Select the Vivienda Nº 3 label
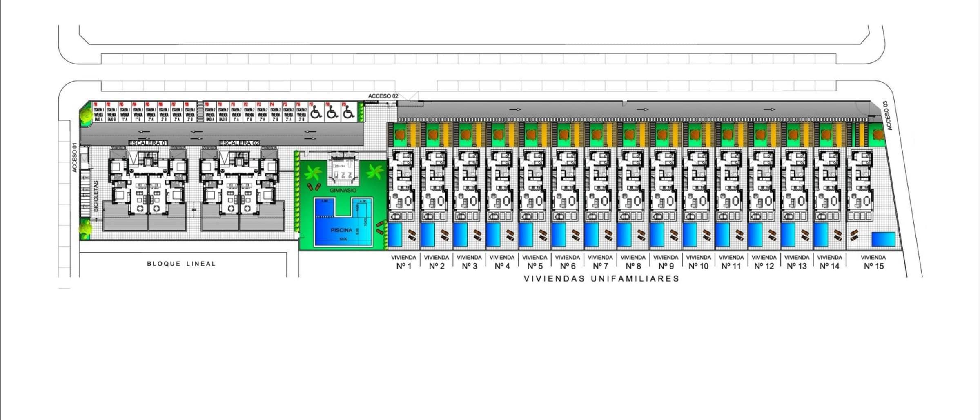Image resolution: width=980 pixels, height=420 pixels. click(x=469, y=262)
